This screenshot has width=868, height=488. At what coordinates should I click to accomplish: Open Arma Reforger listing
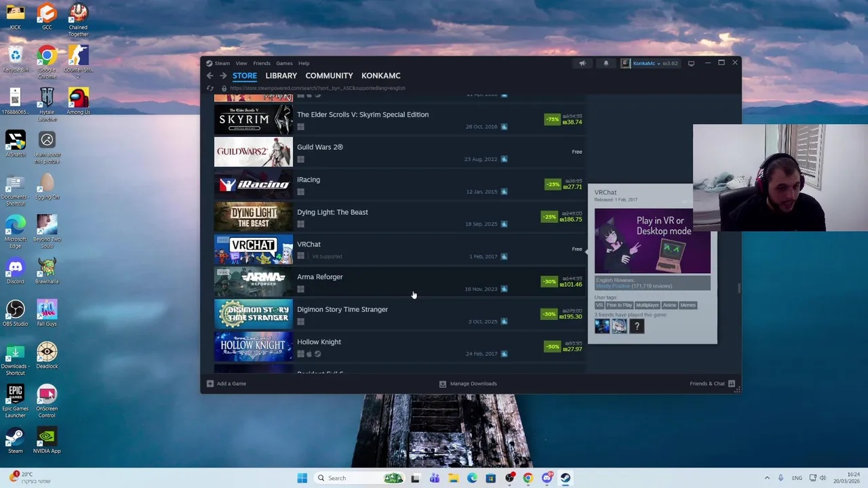pos(399,283)
